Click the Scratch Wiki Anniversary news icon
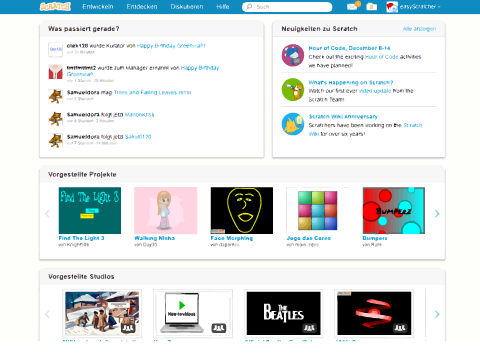480x360 pixels. pyautogui.click(x=293, y=124)
